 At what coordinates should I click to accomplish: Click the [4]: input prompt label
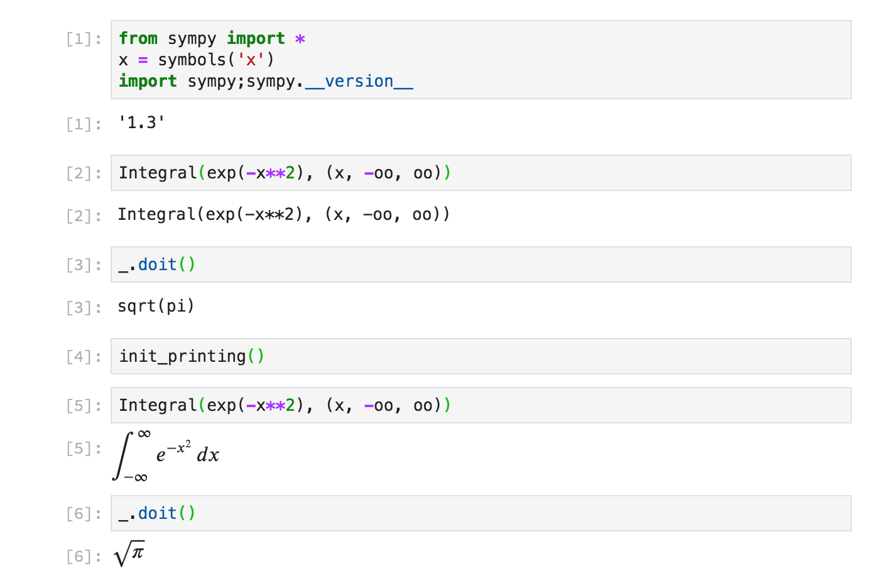[84, 357]
